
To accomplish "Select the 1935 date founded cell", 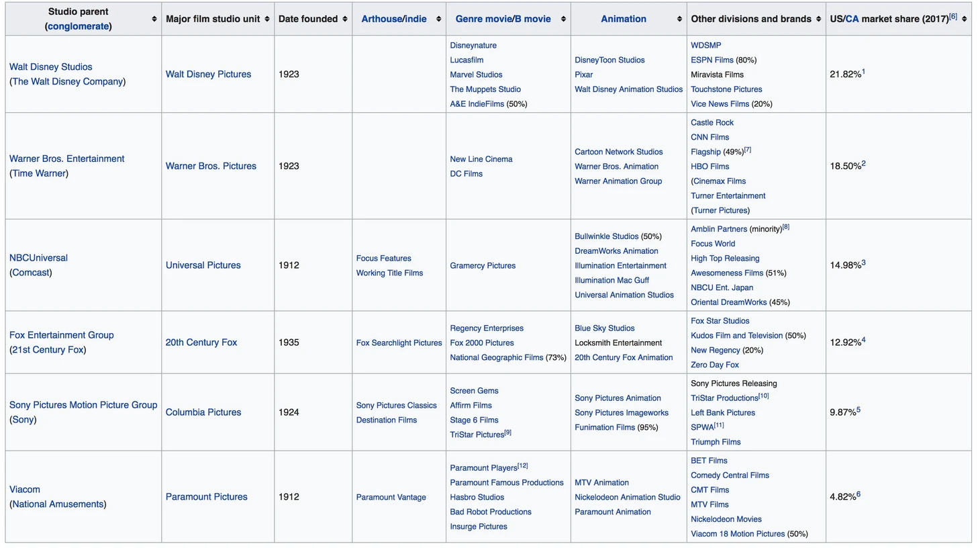I will pos(313,342).
